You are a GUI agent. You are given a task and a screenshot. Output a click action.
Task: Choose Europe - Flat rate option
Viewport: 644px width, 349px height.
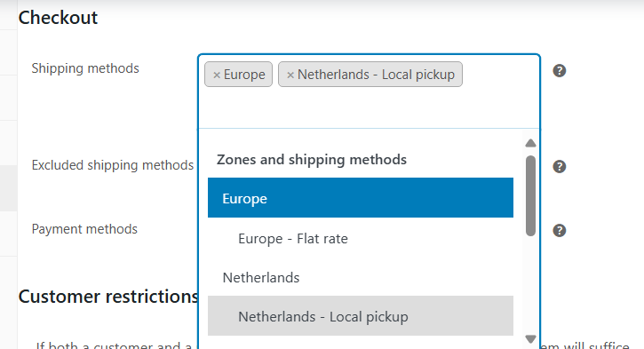pos(361,238)
